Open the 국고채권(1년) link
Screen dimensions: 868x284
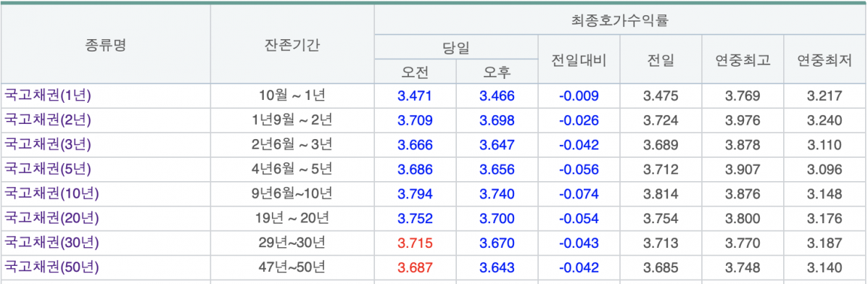click(x=48, y=95)
